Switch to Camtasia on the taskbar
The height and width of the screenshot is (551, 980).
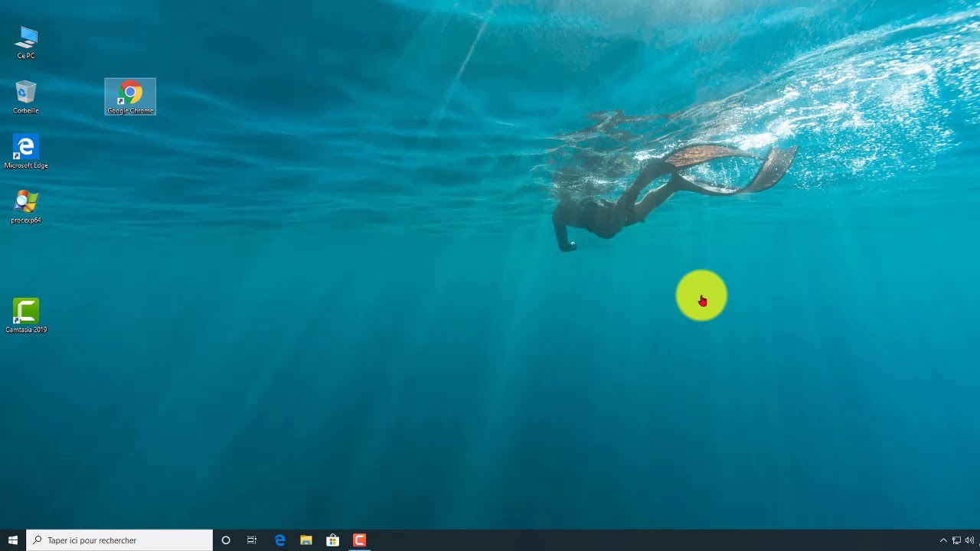pos(359,540)
